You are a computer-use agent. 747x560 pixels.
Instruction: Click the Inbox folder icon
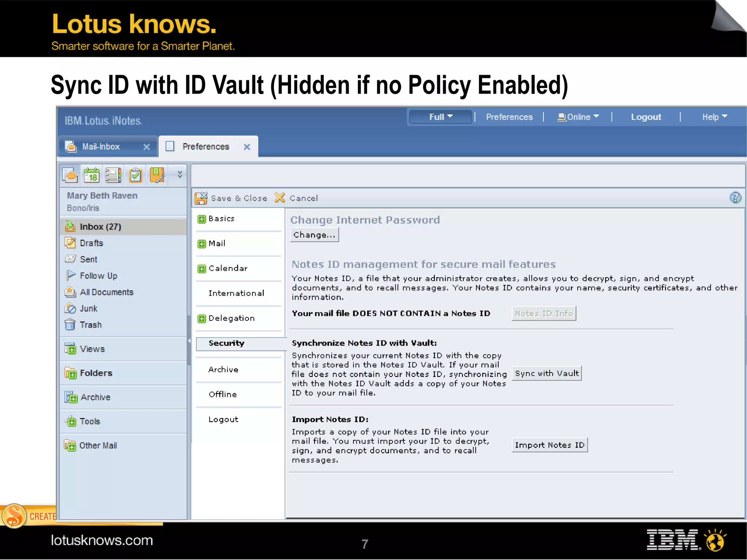click(70, 227)
